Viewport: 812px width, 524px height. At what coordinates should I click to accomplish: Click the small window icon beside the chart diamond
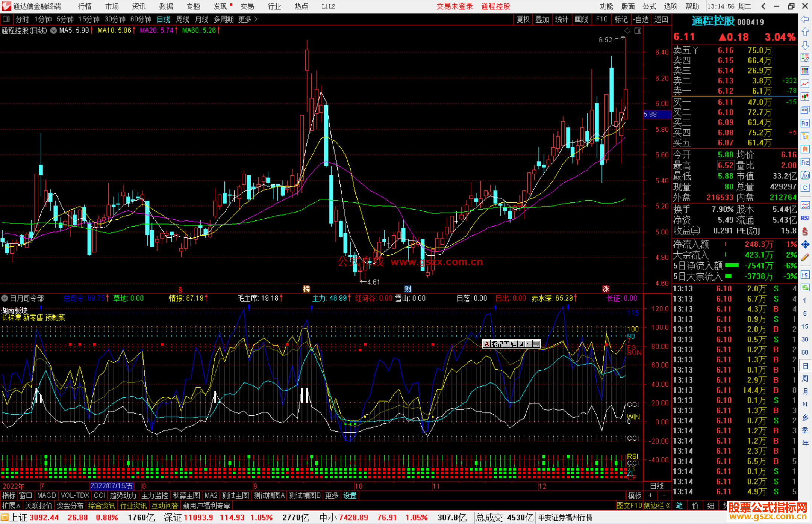[638, 31]
